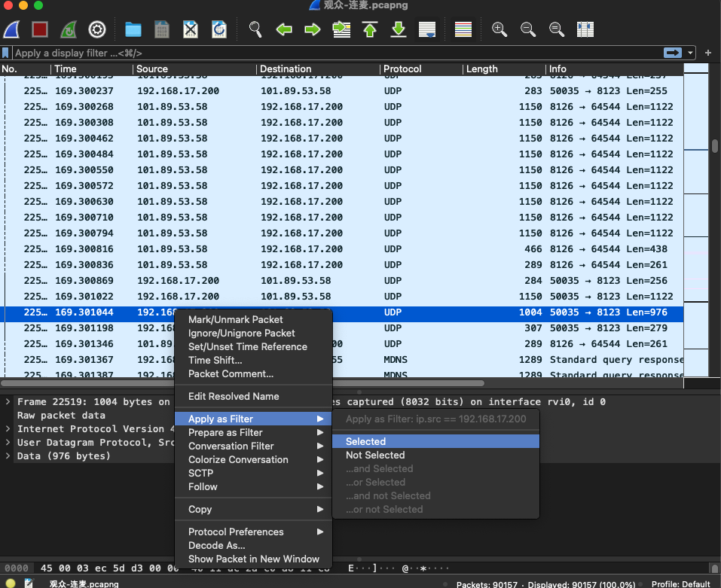Screen dimensions: 721x588
Task: Click the red stop capture icon
Action: (x=40, y=29)
